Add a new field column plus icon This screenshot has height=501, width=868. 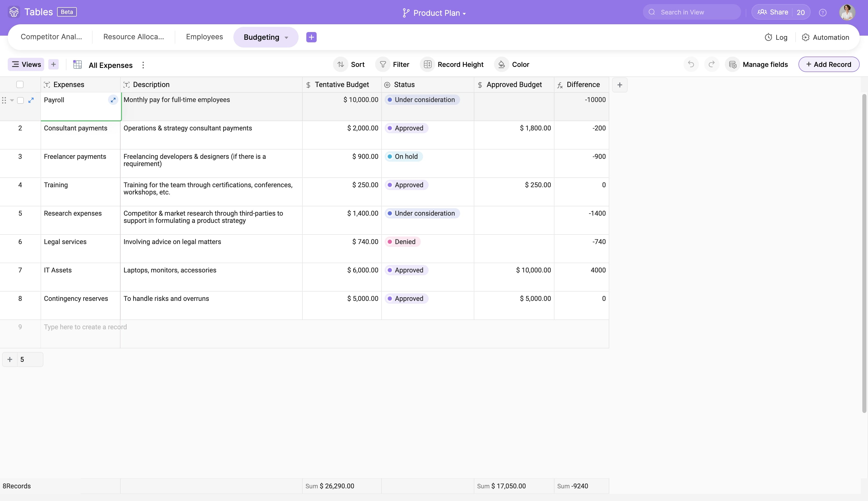619,85
